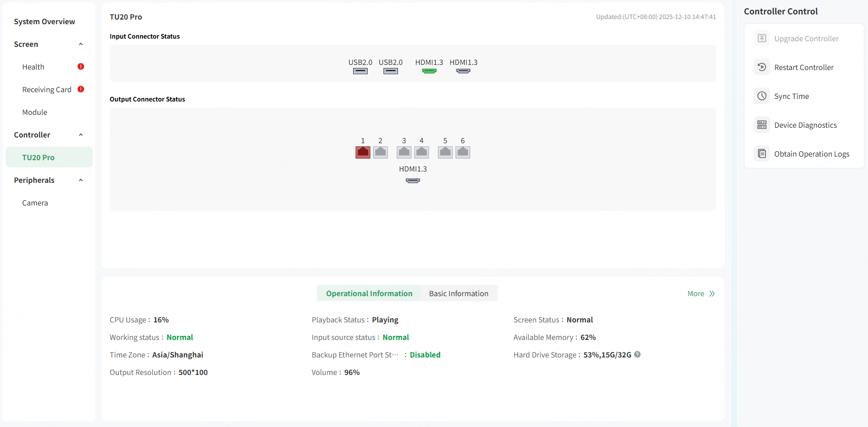Click the Sync Time clock icon
This screenshot has height=427, width=868.
(x=762, y=96)
